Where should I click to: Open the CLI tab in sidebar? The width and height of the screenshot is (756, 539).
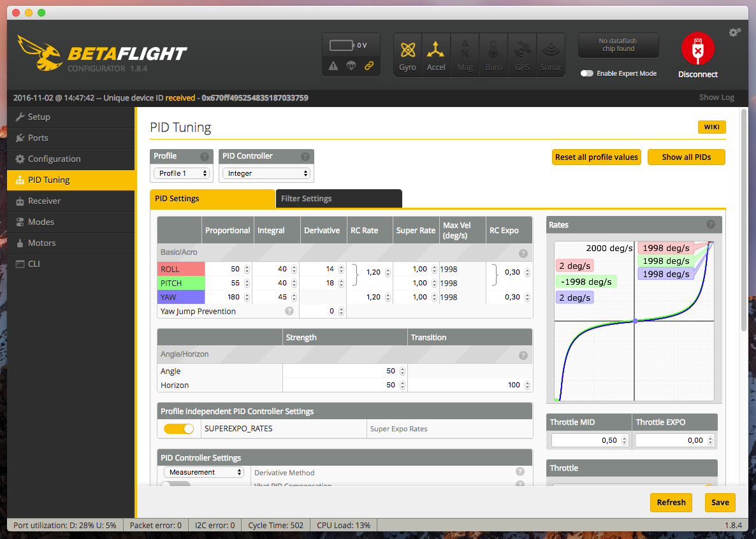point(71,264)
